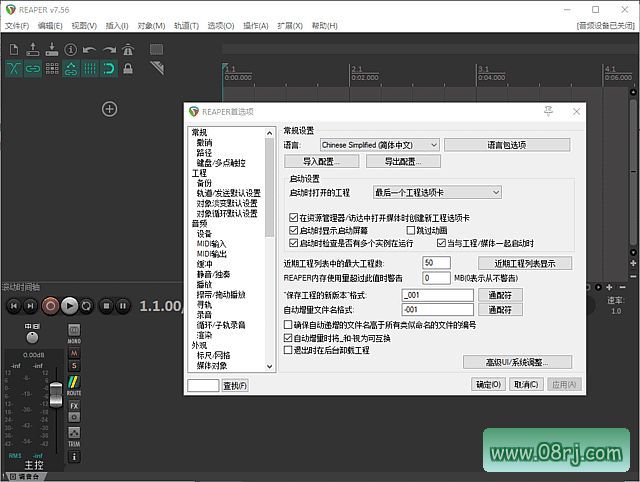Toggle the metronome icon

pyautogui.click(x=128, y=50)
